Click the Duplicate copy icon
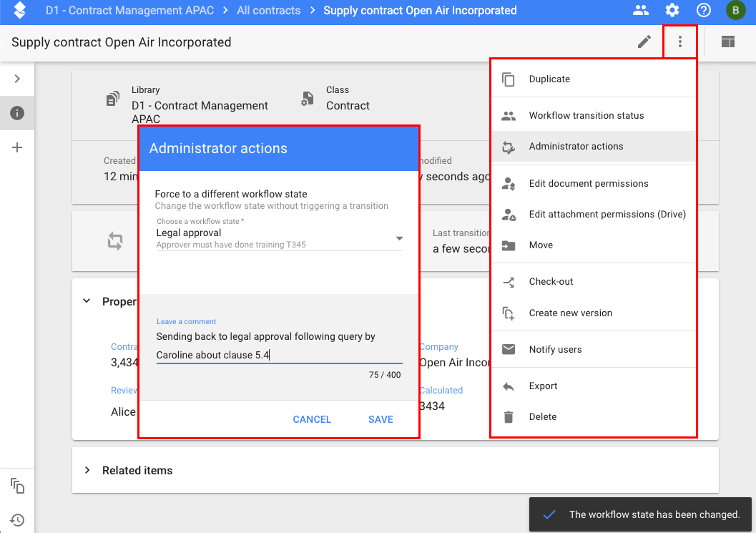This screenshot has height=533, width=756. 509,79
